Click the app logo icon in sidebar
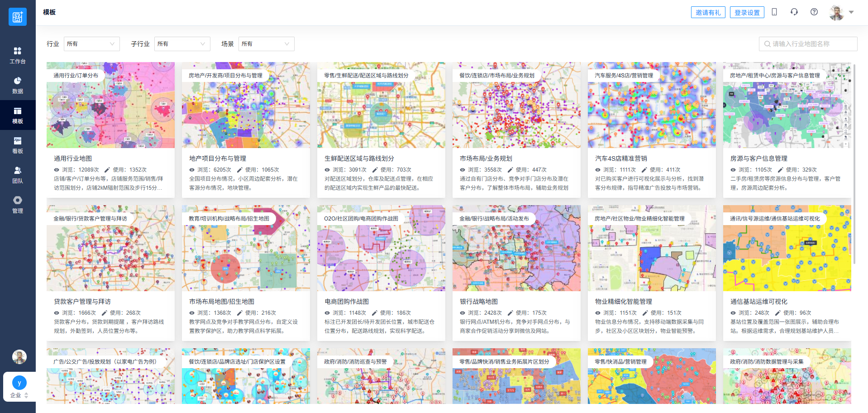This screenshot has height=413, width=868. (18, 17)
